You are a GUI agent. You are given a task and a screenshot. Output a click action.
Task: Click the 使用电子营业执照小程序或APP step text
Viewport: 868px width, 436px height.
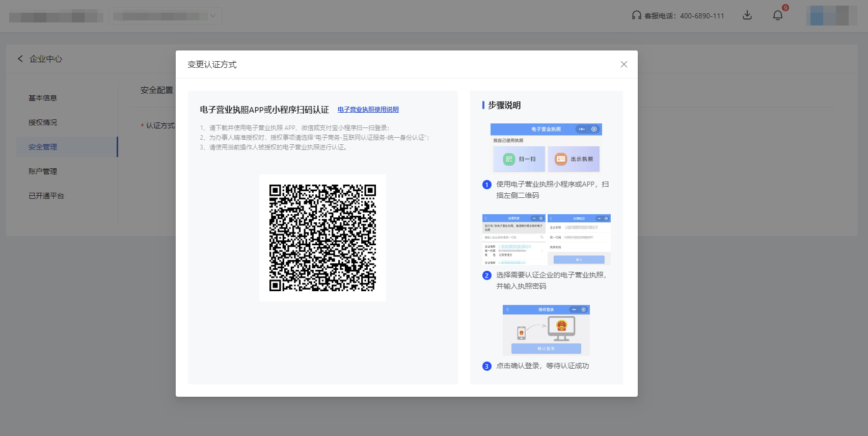point(553,190)
